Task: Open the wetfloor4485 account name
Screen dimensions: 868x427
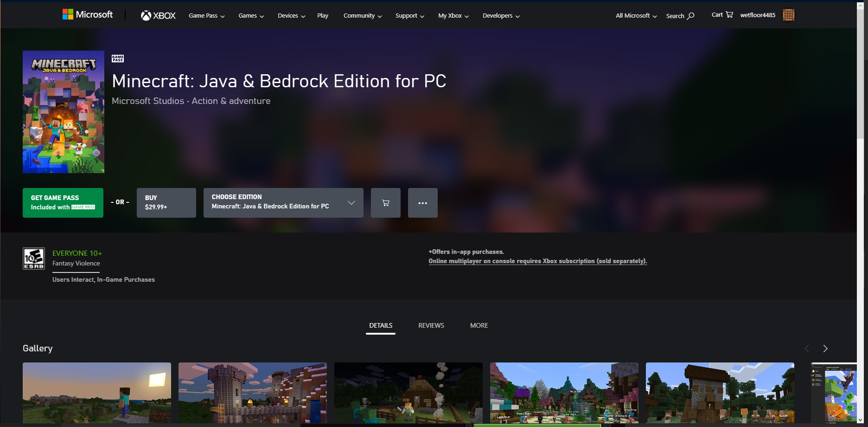Action: click(758, 15)
